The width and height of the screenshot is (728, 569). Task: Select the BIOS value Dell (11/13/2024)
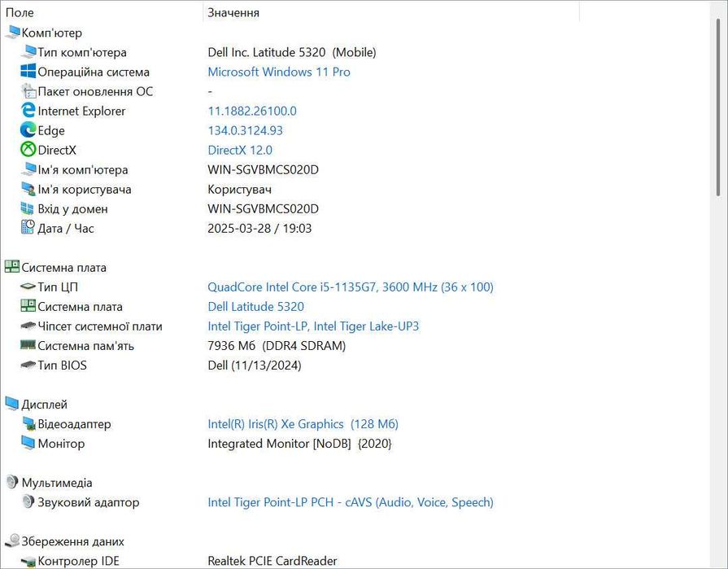(254, 365)
